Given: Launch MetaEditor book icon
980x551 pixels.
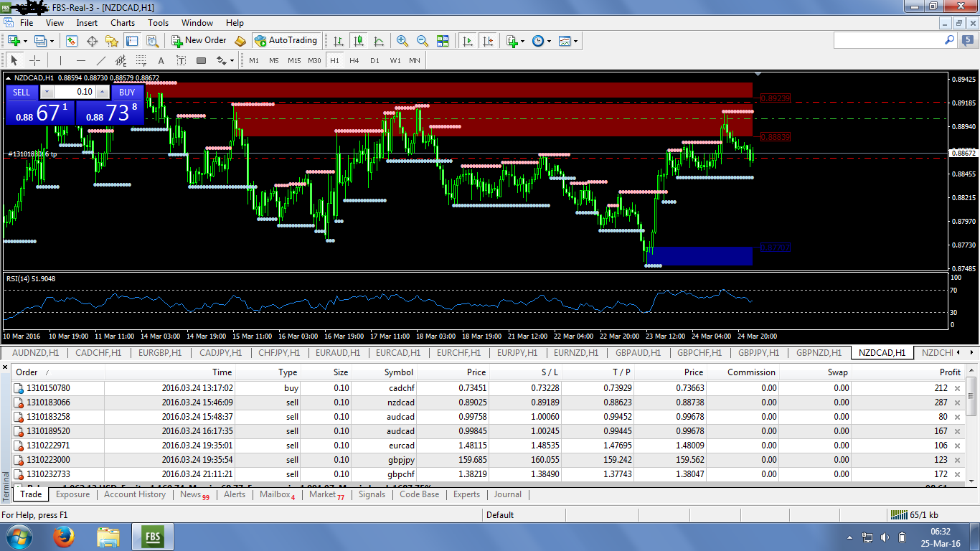Looking at the screenshot, I should [x=240, y=41].
